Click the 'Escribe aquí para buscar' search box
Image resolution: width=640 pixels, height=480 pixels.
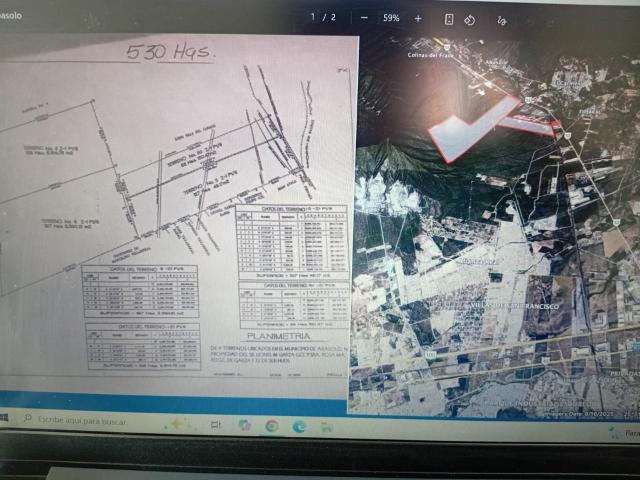coord(78,420)
